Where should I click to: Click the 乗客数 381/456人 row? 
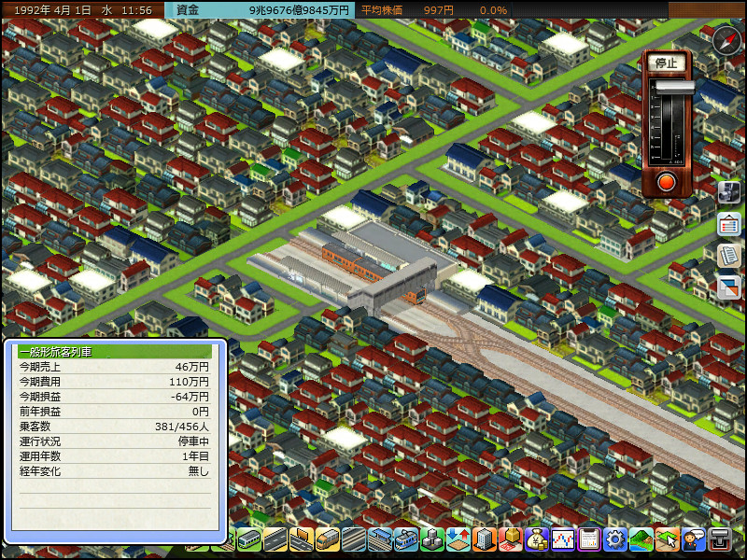click(x=114, y=427)
